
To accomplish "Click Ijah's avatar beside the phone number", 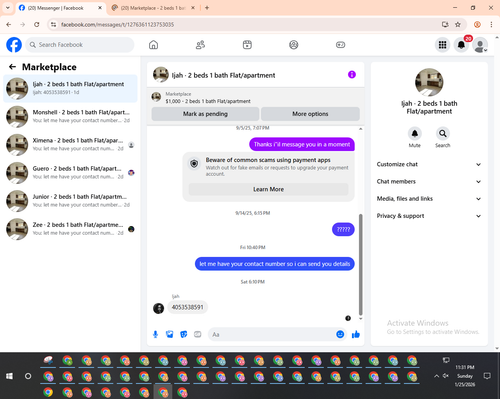I will coord(158,308).
